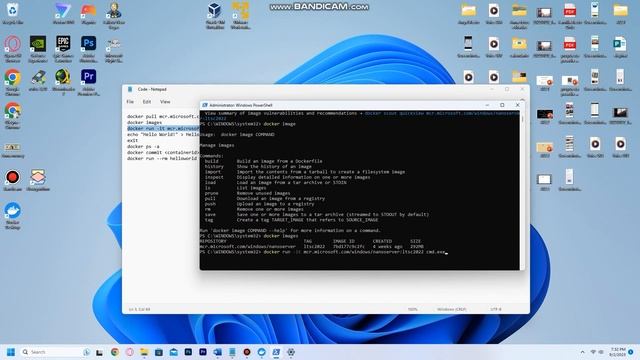This screenshot has height=360, width=640.
Task: Click the 'exit' line in Notepad
Action: (x=132, y=140)
